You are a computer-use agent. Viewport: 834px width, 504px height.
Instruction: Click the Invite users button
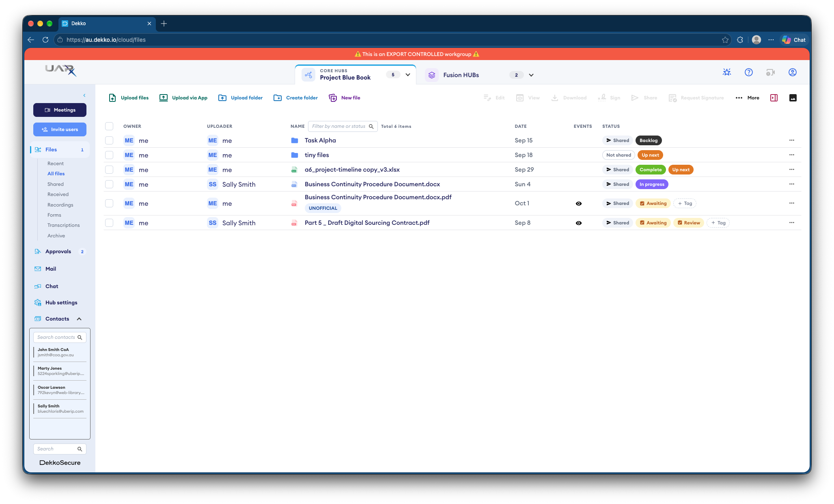click(60, 129)
